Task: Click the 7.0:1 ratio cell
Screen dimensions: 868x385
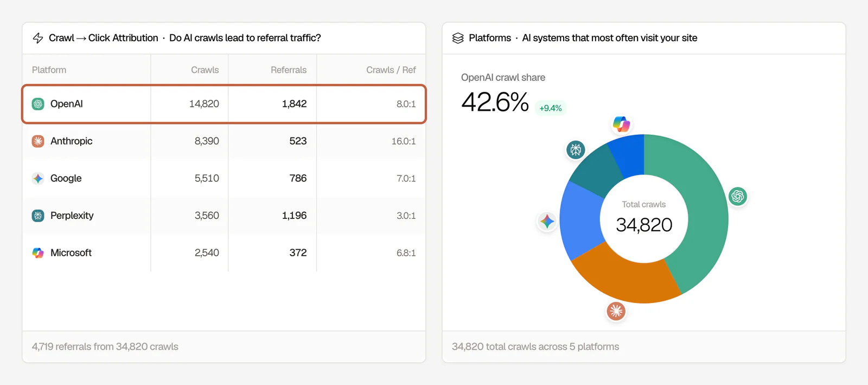Action: (x=406, y=178)
